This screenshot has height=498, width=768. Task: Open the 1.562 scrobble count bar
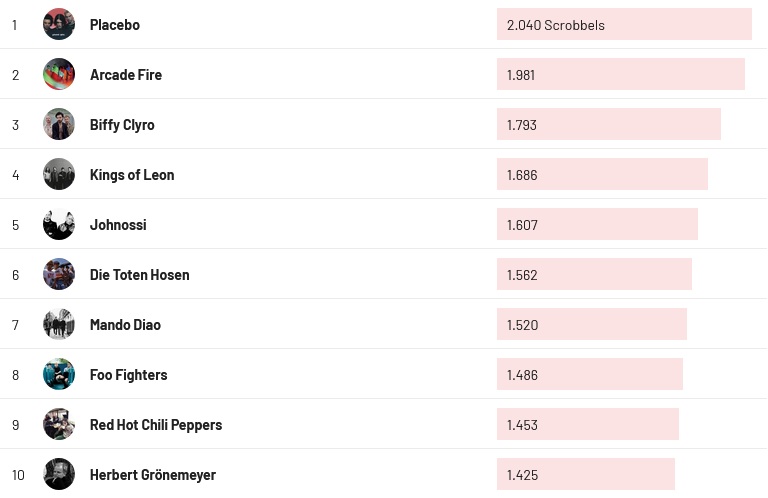pyautogui.click(x=594, y=275)
